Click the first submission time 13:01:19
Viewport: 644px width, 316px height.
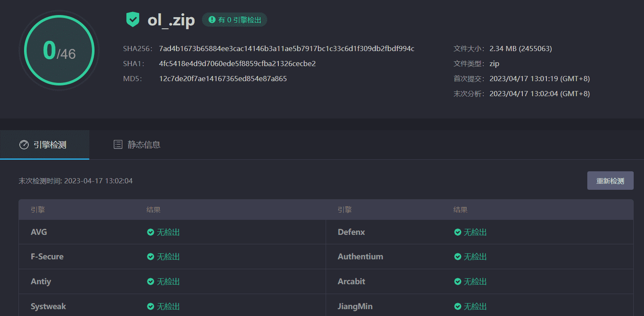pos(540,79)
